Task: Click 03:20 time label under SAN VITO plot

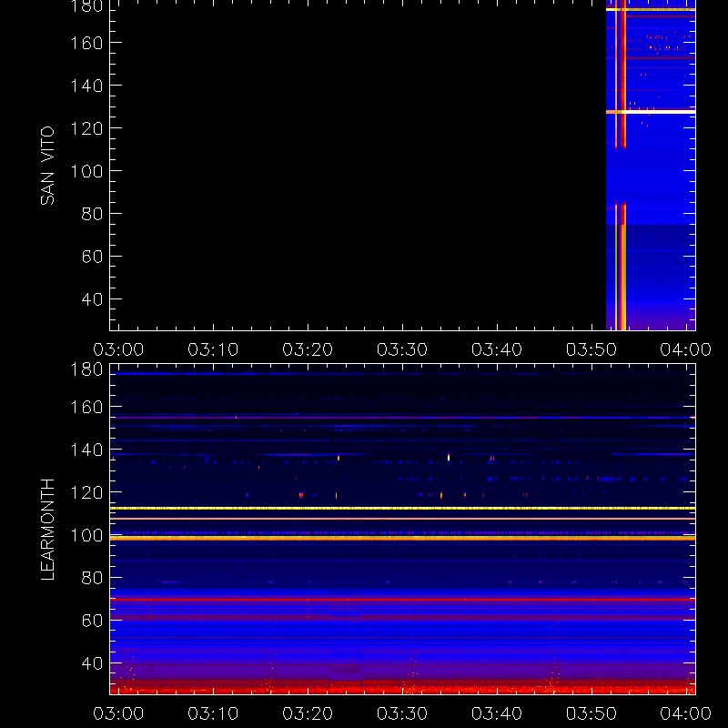Action: [x=308, y=349]
